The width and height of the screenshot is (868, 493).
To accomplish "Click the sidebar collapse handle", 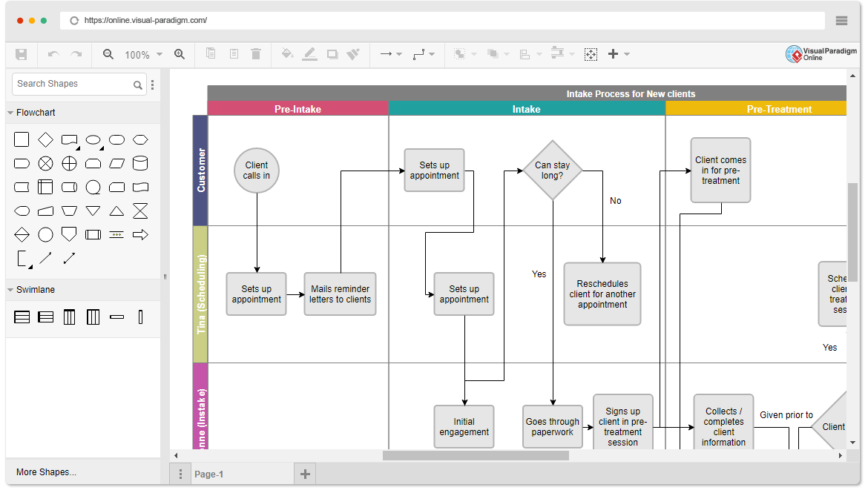I will [165, 277].
